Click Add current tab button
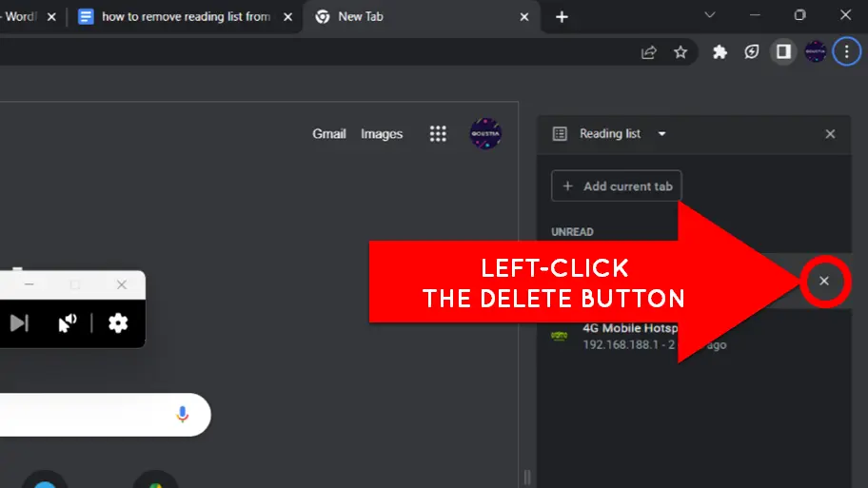 point(616,185)
